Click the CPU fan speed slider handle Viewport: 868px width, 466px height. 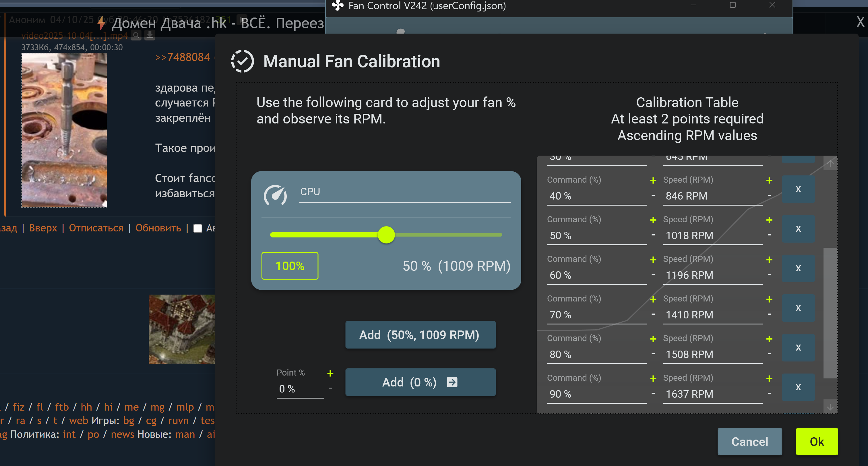click(386, 235)
